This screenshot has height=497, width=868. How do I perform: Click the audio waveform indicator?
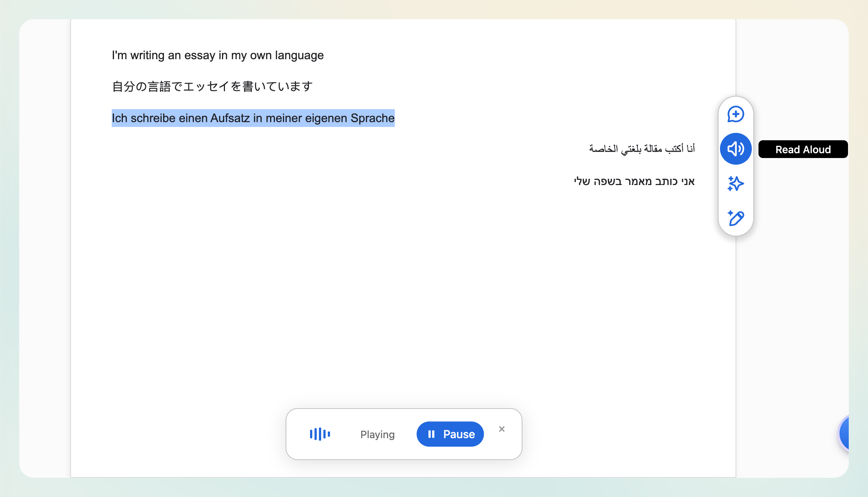pyautogui.click(x=320, y=434)
